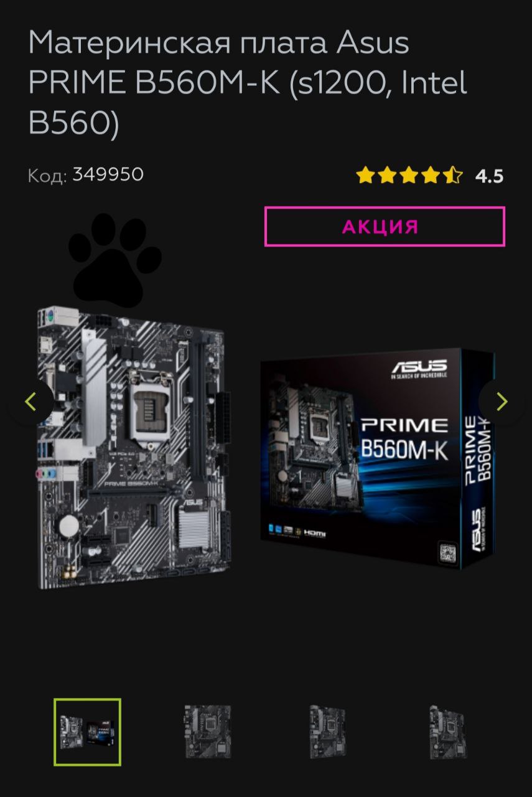Switch to the third gallery thumbnail
The width and height of the screenshot is (532, 797).
[327, 732]
